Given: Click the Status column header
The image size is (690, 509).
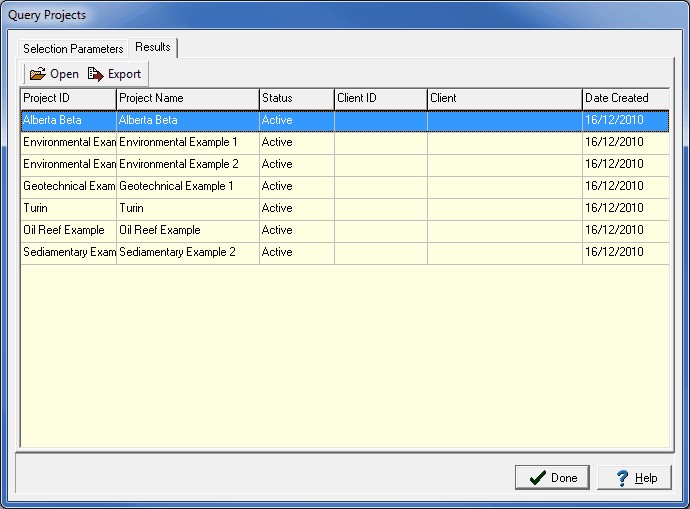Looking at the screenshot, I should [x=296, y=98].
